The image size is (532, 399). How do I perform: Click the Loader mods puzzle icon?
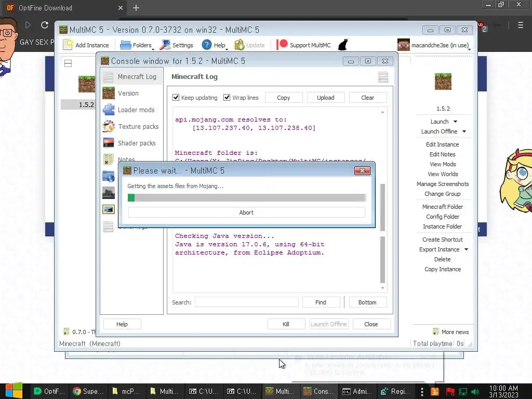click(x=109, y=110)
